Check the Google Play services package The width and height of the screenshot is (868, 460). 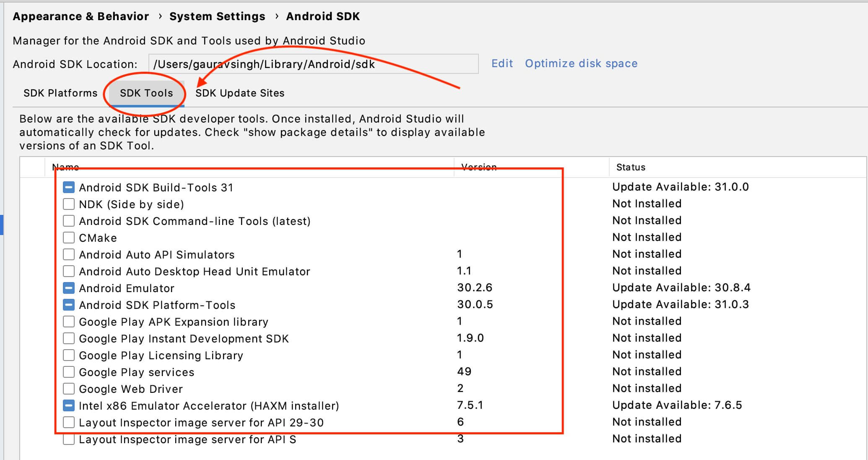coord(68,372)
